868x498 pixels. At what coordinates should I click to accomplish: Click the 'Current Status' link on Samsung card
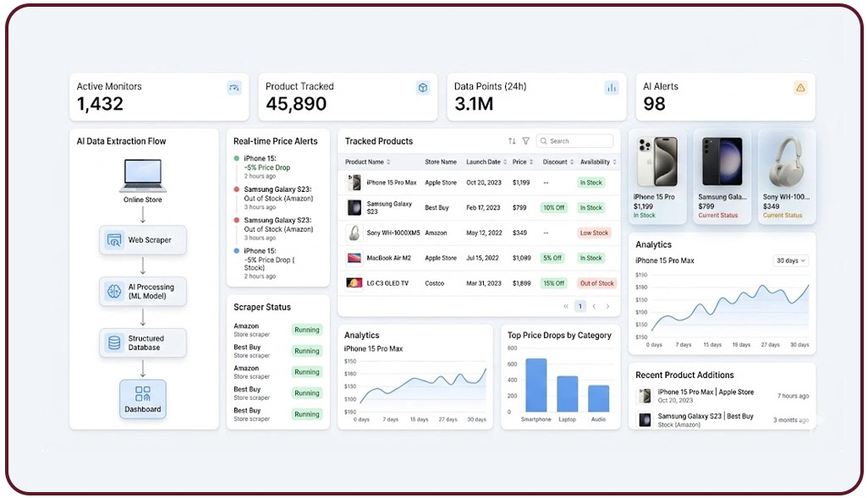click(718, 216)
